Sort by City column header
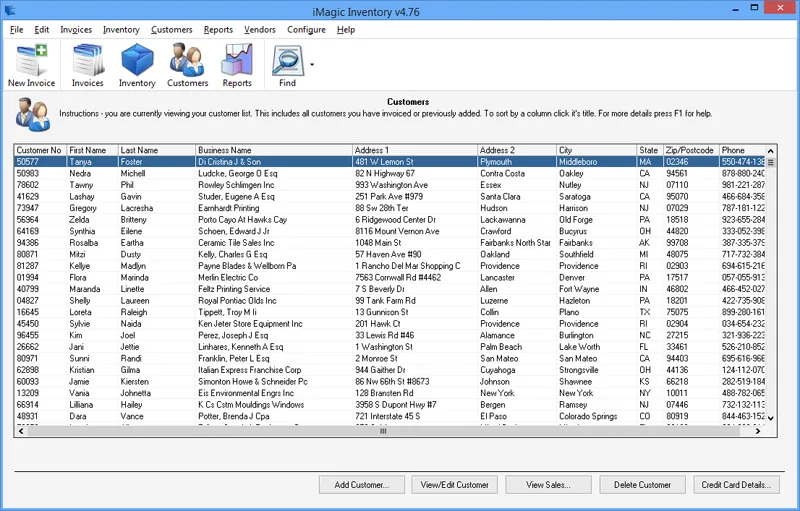This screenshot has height=511, width=800. 596,150
